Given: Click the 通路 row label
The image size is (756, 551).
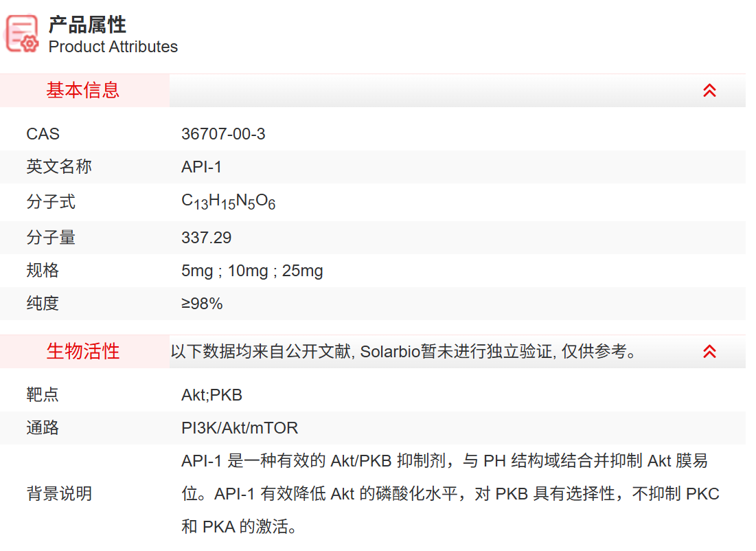Looking at the screenshot, I should click(43, 428).
